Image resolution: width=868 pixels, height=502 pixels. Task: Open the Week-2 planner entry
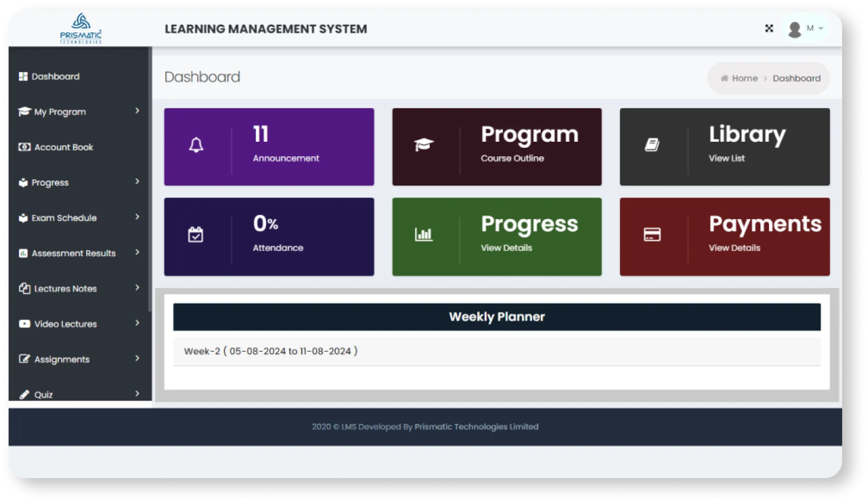tap(270, 350)
